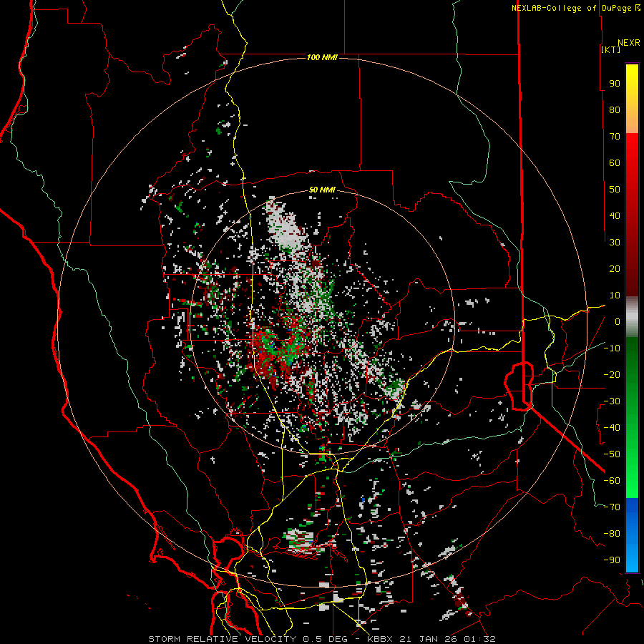This screenshot has width=644, height=644.
Task: Click the positive 30 scale label
Action: coord(615,243)
